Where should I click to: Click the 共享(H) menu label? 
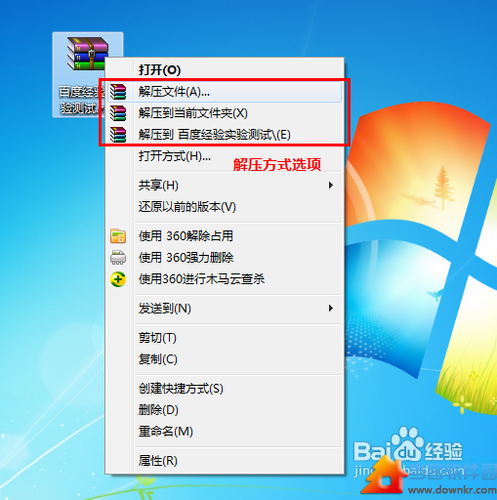(159, 185)
